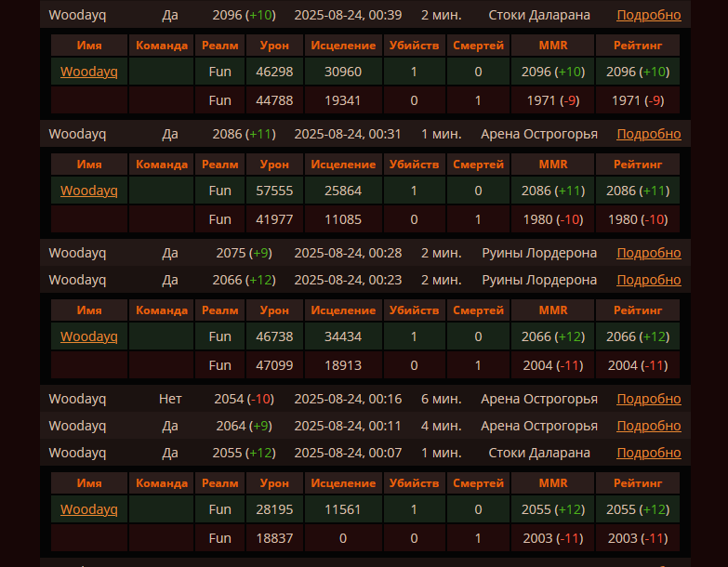Open Woodayq profile in 57555 damage row
This screenshot has height=567, width=728.
[x=88, y=191]
